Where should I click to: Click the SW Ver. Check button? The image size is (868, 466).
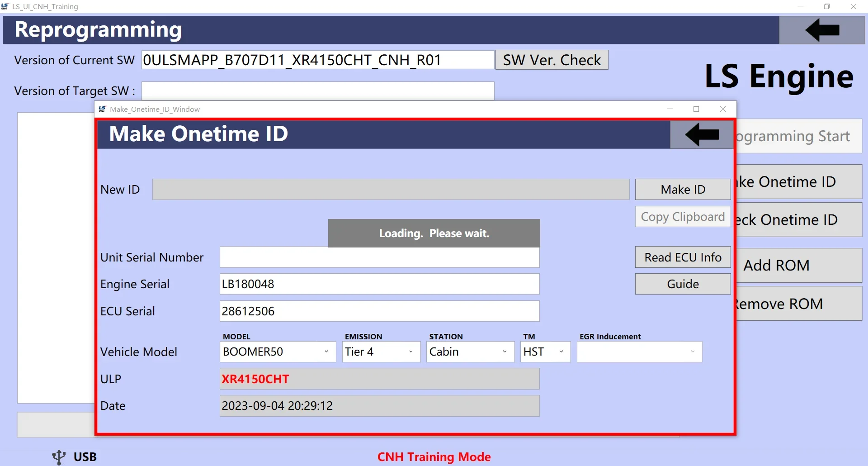point(552,60)
